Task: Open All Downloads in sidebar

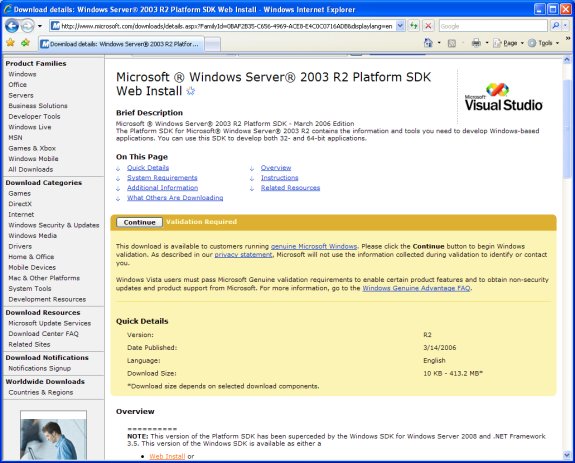Action: (x=30, y=169)
